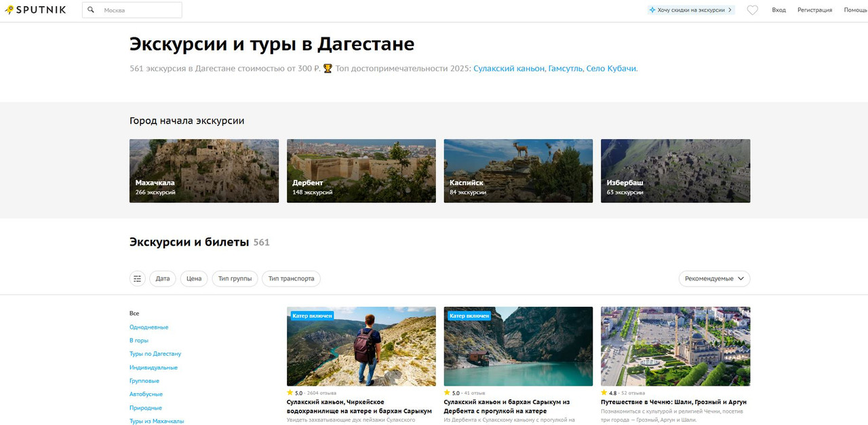This screenshot has height=425, width=868.
Task: Open the Помощь menu
Action: (x=856, y=10)
